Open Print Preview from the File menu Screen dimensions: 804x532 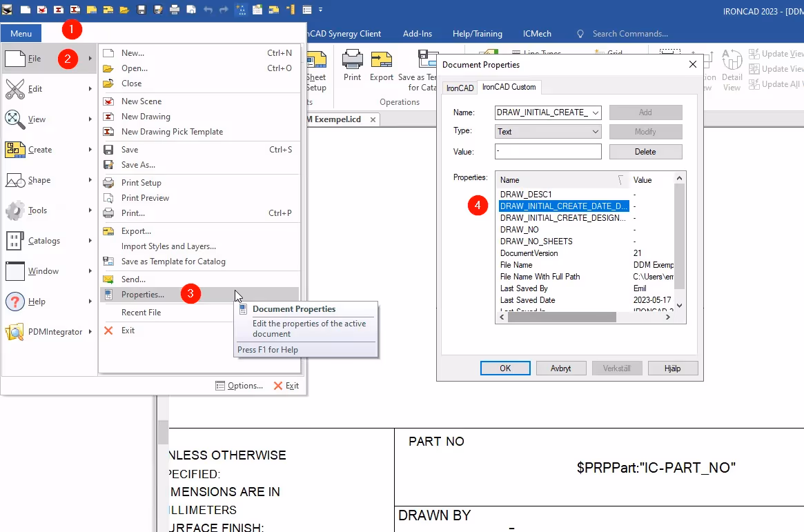pyautogui.click(x=199, y=198)
